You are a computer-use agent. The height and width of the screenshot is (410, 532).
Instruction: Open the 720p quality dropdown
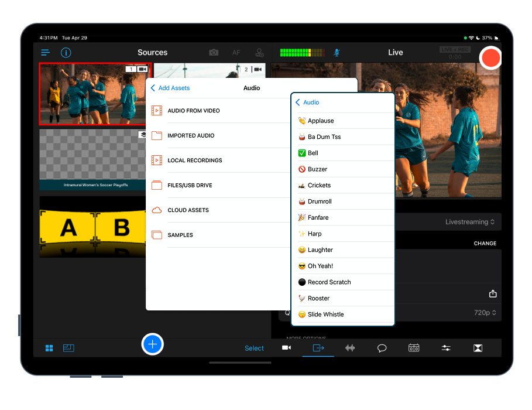(485, 313)
